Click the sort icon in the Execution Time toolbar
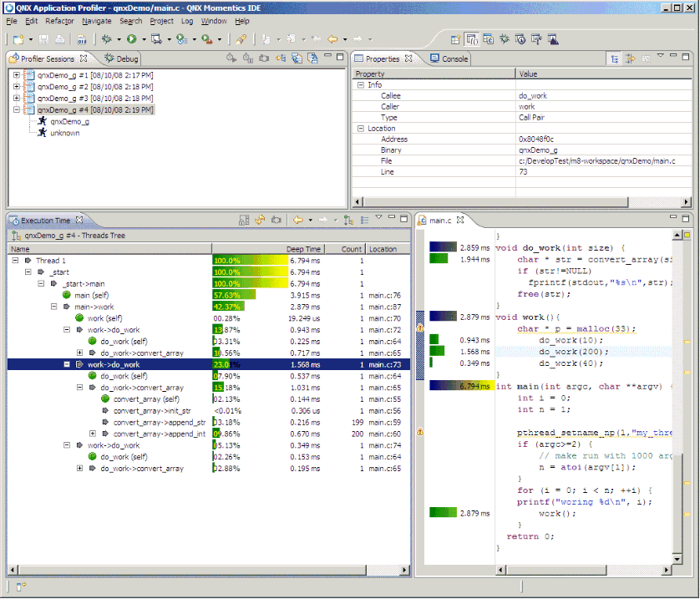 (x=347, y=221)
